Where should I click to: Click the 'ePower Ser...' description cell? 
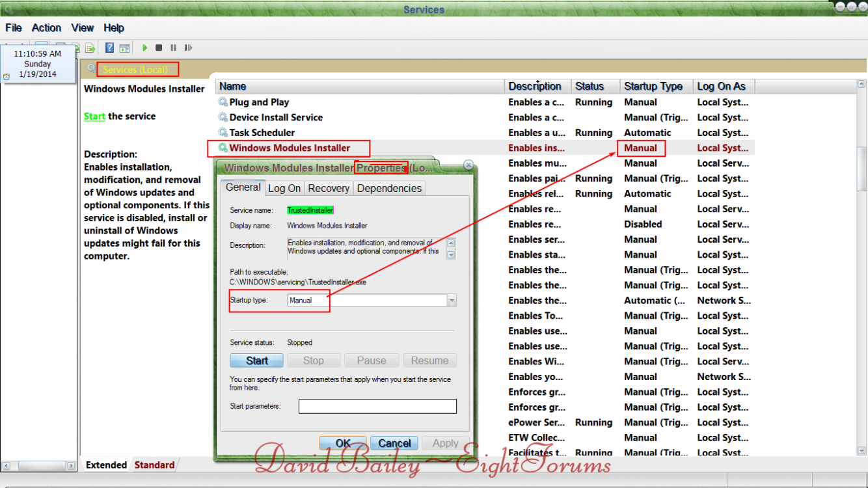(537, 422)
